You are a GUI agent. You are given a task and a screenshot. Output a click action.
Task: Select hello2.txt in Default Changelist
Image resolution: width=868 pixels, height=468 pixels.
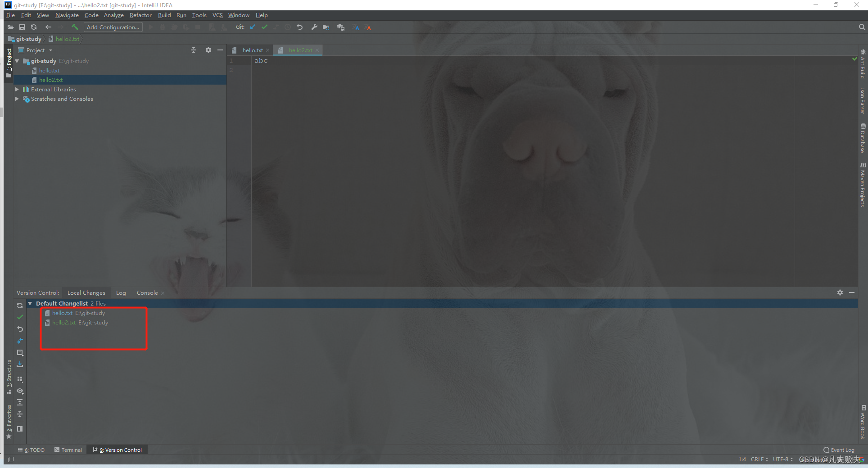(64, 323)
